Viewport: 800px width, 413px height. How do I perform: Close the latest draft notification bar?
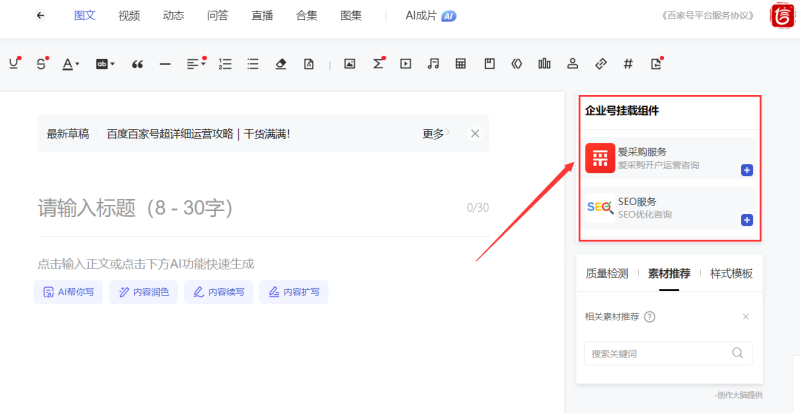(x=475, y=133)
